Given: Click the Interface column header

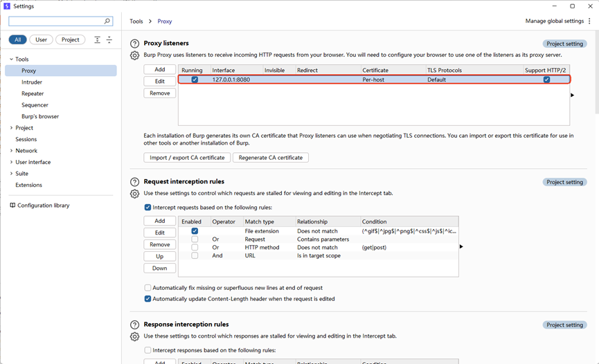Looking at the screenshot, I should tap(236, 70).
